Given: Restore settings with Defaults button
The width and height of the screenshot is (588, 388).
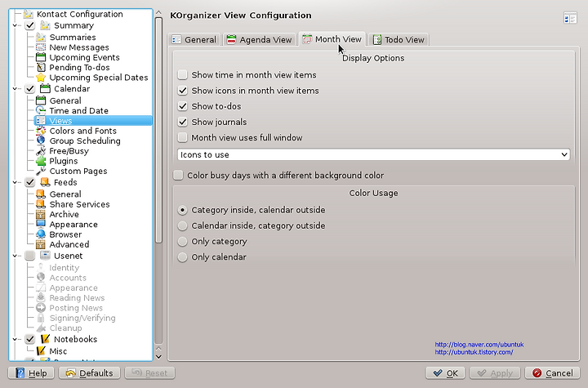Looking at the screenshot, I should tap(89, 373).
